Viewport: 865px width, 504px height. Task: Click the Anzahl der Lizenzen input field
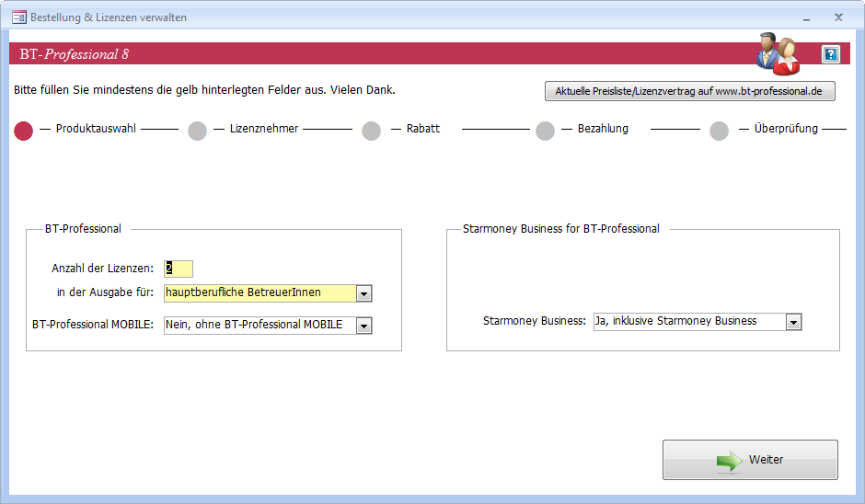179,269
